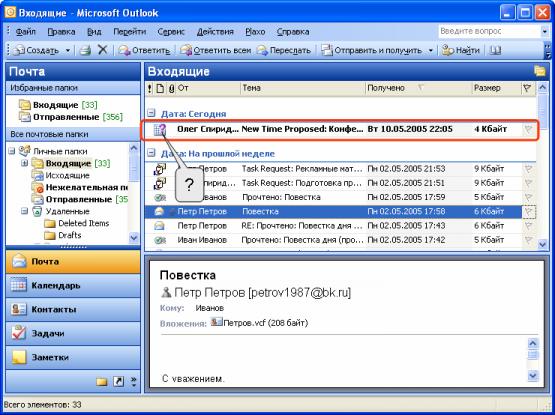This screenshot has height=415, width=555.
Task: Collapse the Личные папки tree node
Action: tap(12, 151)
